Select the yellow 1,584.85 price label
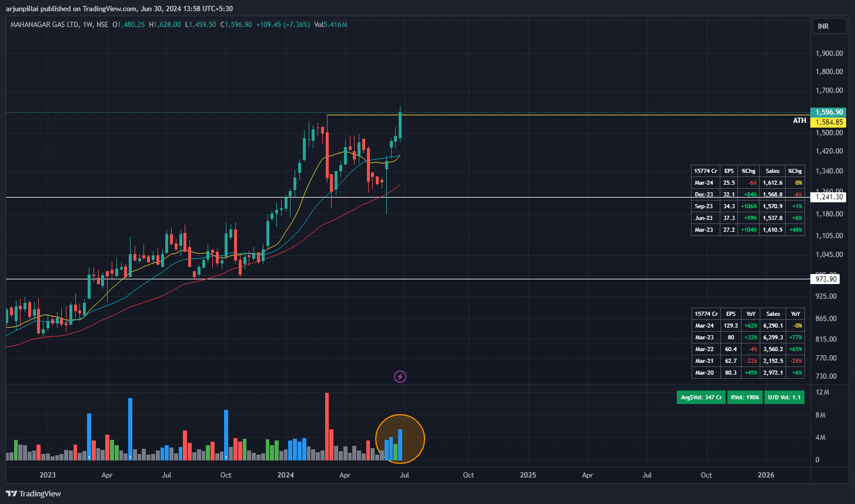This screenshot has height=504, width=855. [827, 122]
